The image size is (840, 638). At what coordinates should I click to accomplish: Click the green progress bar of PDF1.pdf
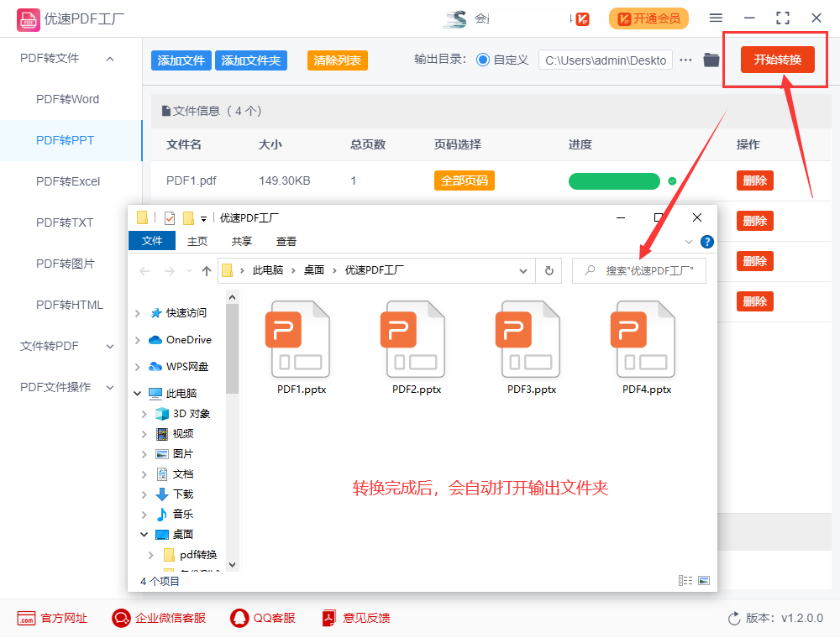614,180
